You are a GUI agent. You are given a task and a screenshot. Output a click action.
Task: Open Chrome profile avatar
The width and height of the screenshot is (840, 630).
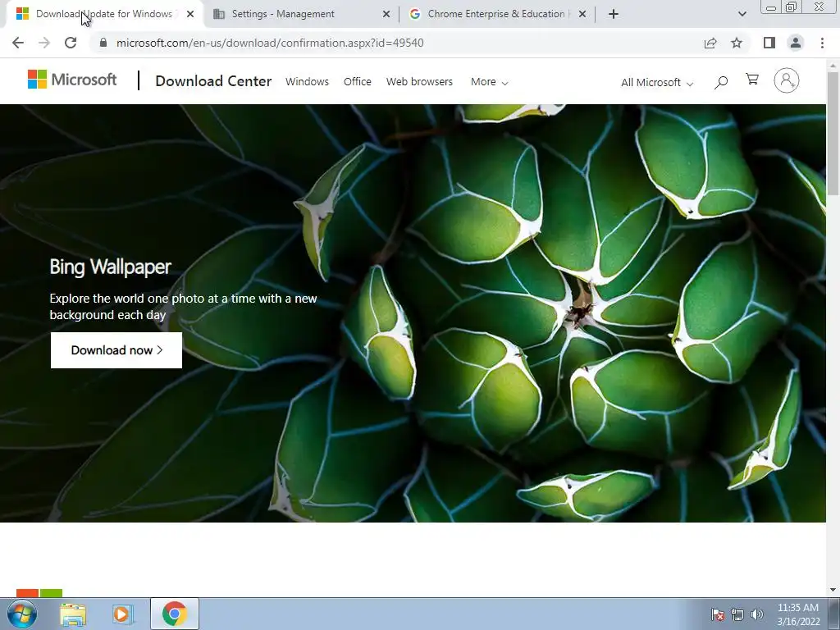[x=796, y=43]
